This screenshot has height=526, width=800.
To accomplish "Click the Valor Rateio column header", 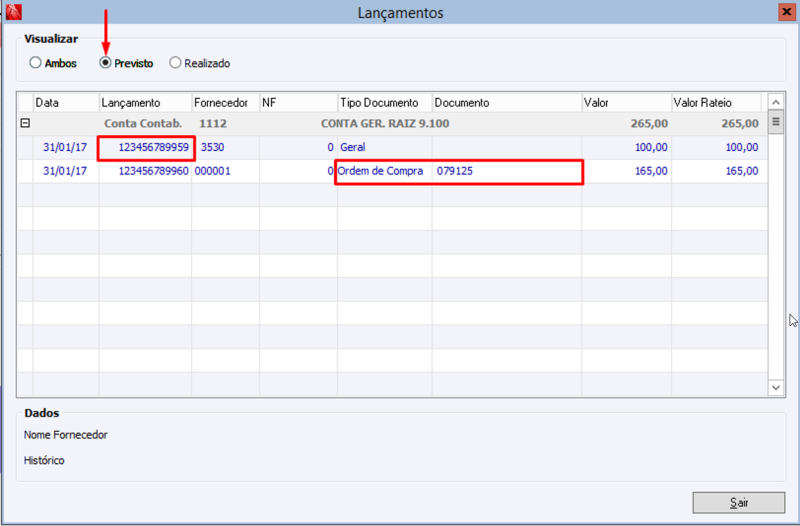I will tap(716, 103).
